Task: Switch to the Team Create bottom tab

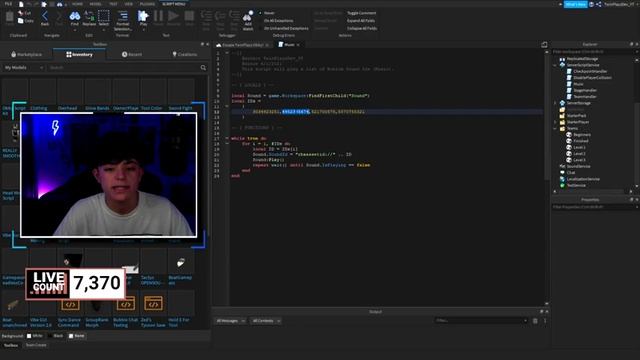Action: [x=36, y=345]
